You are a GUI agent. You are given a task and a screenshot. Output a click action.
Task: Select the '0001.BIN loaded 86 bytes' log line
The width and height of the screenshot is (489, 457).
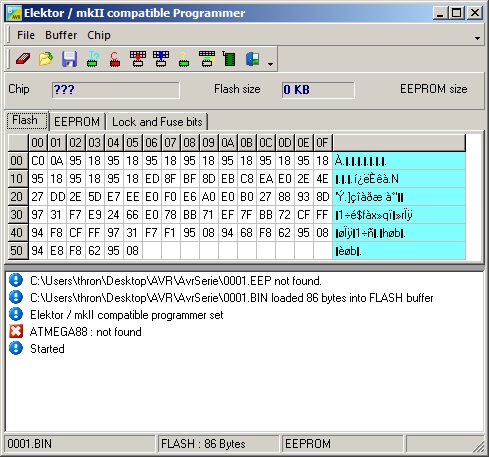click(232, 298)
